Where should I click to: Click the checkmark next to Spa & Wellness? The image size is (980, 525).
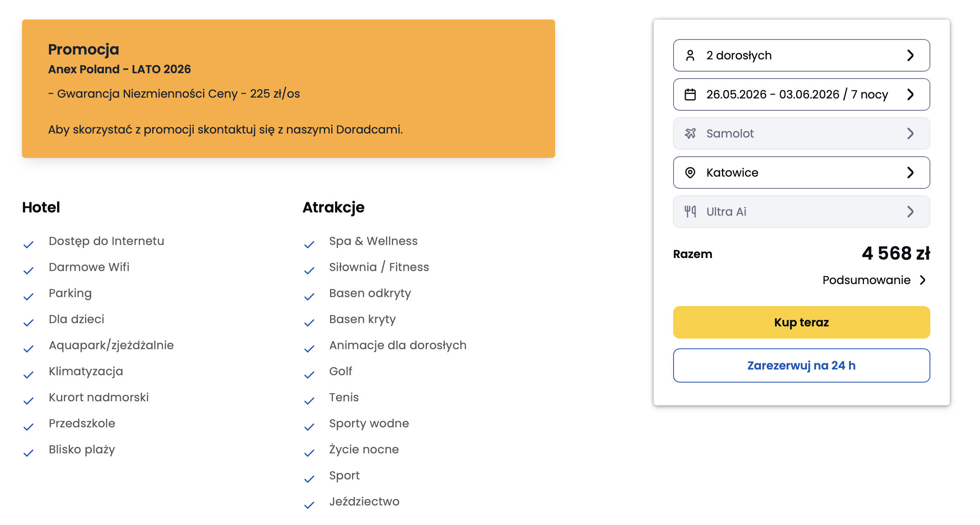(x=309, y=245)
